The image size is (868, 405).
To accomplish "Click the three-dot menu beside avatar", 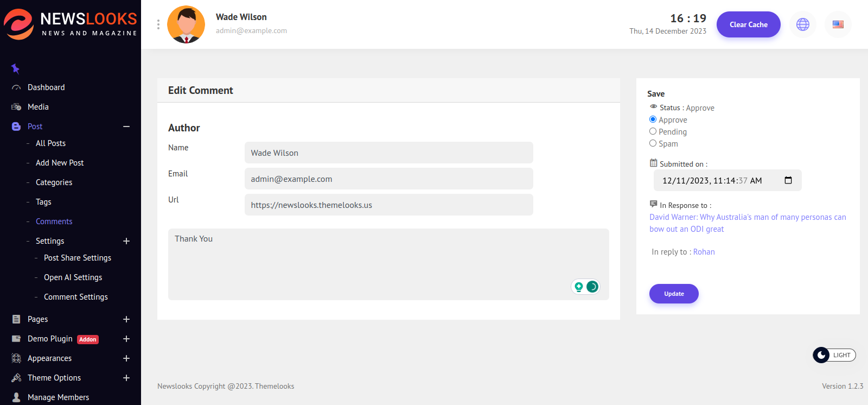I will tap(158, 24).
